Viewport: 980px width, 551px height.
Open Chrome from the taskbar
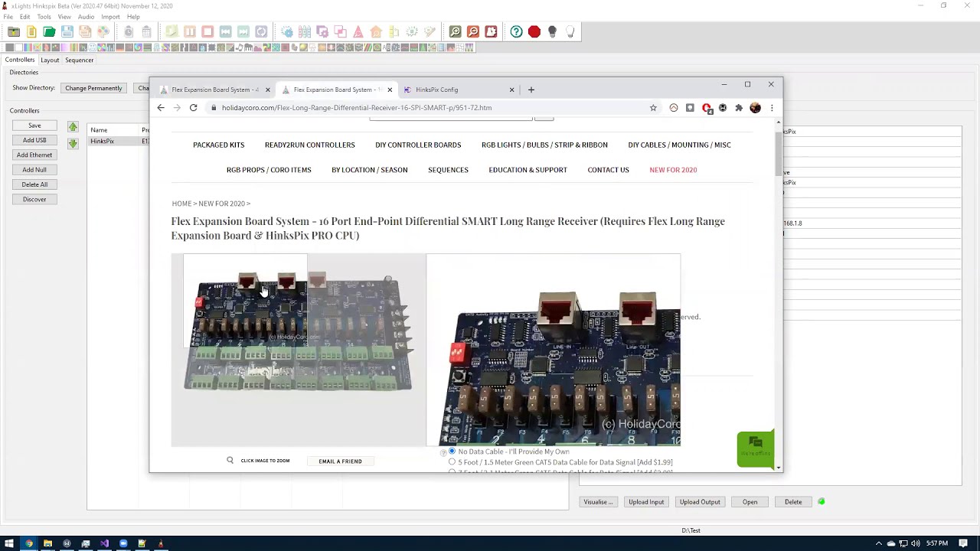(29, 543)
